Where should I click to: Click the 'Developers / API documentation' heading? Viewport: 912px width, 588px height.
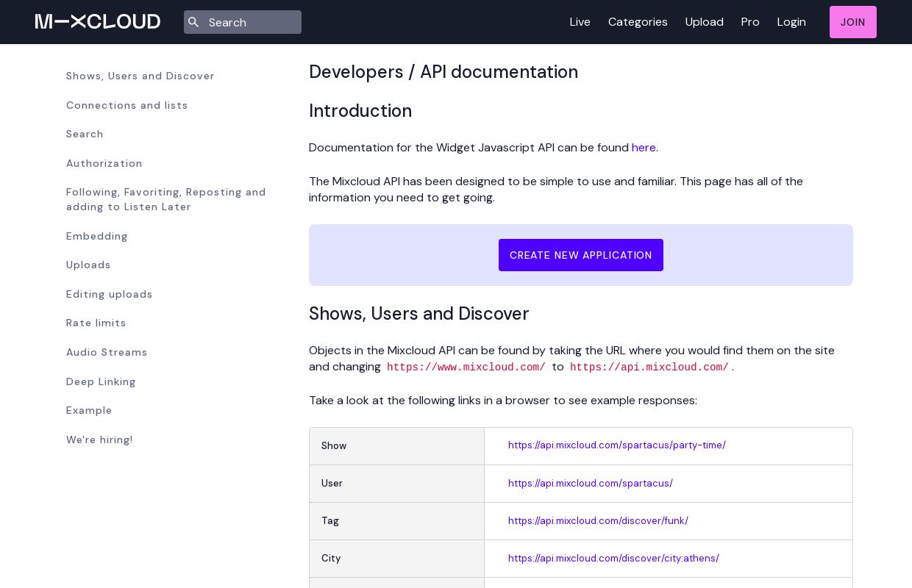click(x=443, y=72)
